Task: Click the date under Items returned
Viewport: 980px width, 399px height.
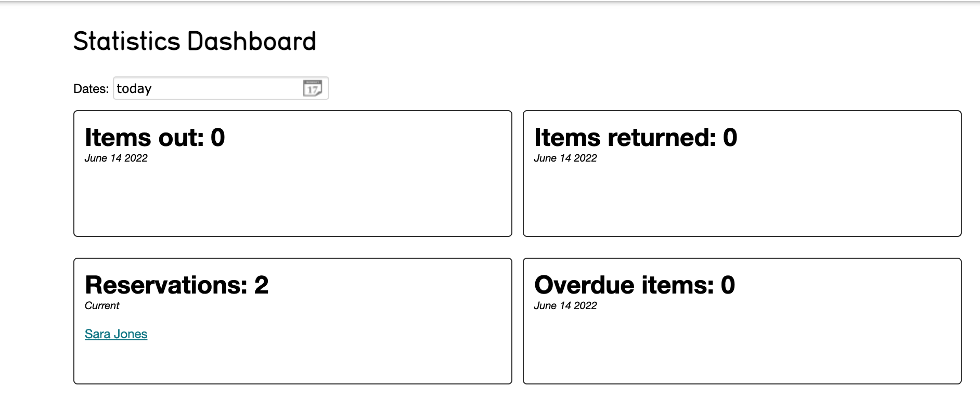Action: click(x=565, y=158)
